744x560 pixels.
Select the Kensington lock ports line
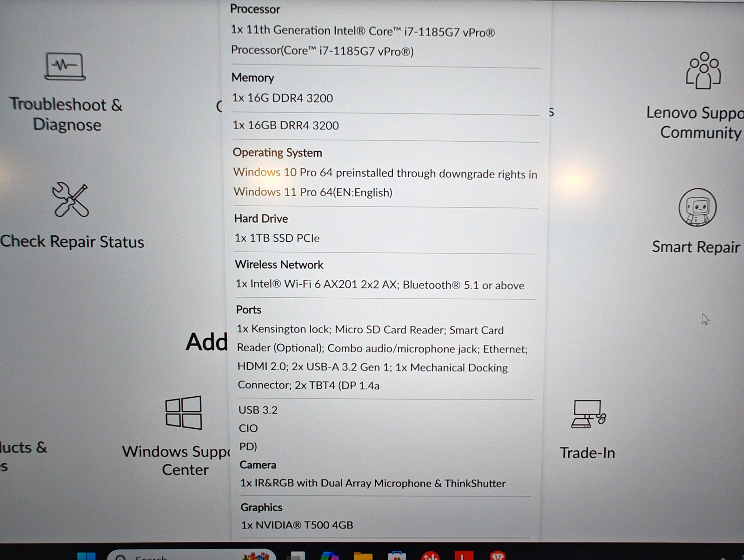(x=370, y=330)
